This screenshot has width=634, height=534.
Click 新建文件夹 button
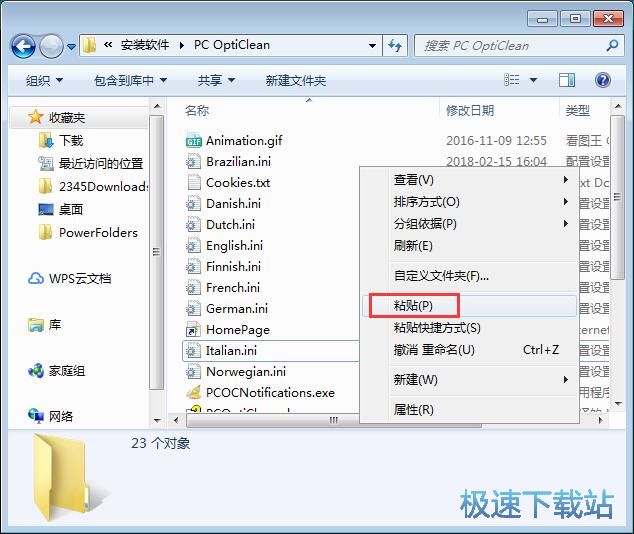click(x=296, y=80)
